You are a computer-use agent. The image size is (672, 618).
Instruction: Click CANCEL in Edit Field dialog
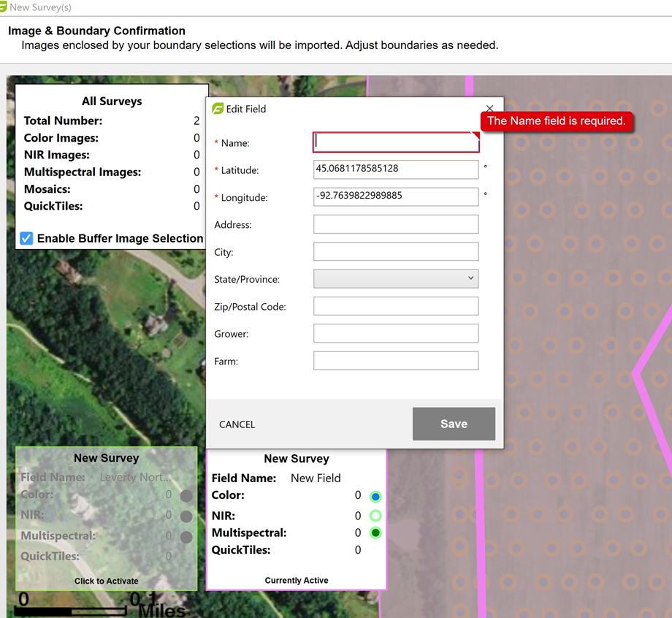point(237,424)
